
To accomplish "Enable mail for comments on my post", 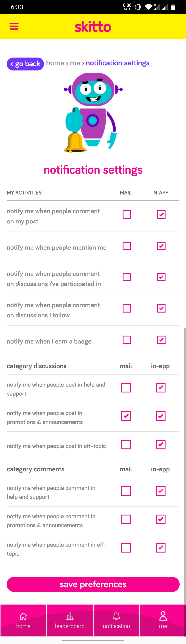I will tap(127, 214).
